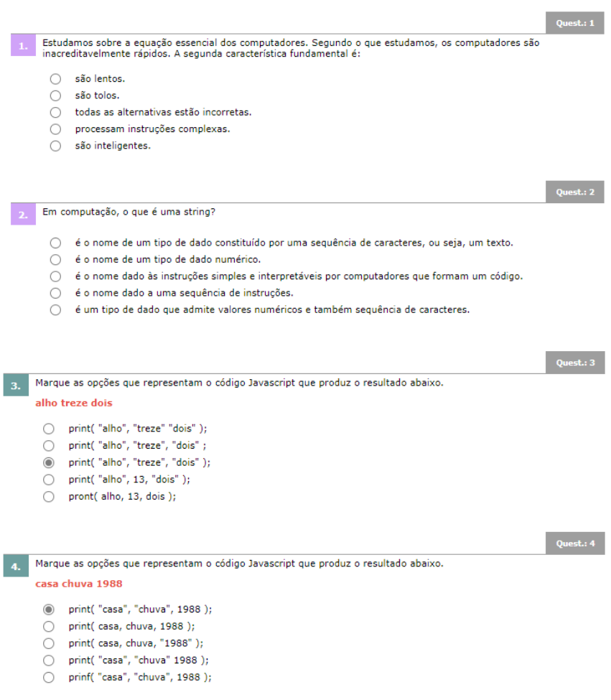
Task: Click the "Quest.: 1" gray label
Action: (575, 23)
